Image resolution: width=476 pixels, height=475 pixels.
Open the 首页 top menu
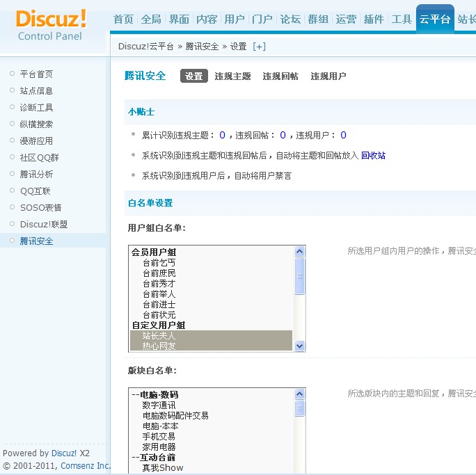[x=123, y=19]
